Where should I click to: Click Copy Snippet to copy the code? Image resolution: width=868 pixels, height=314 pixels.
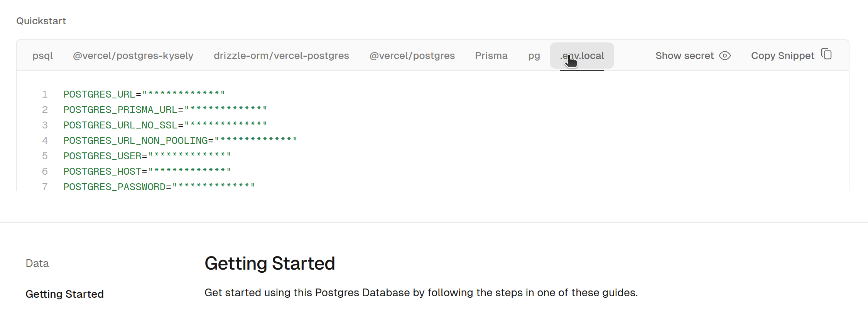[x=782, y=56]
